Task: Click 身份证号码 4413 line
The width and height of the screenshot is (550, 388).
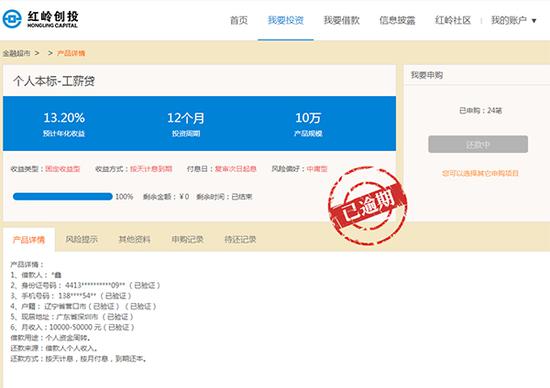Action: 85,285
